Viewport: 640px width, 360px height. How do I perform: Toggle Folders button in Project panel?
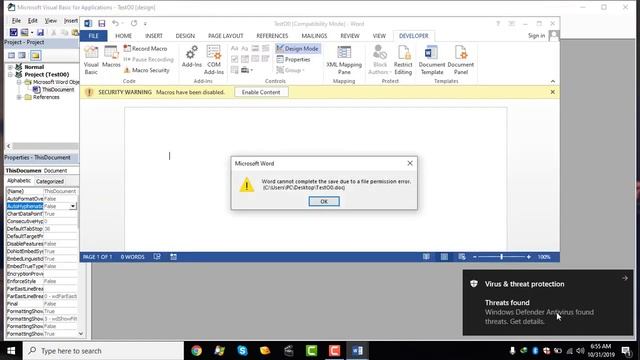pyautogui.click(x=36, y=56)
